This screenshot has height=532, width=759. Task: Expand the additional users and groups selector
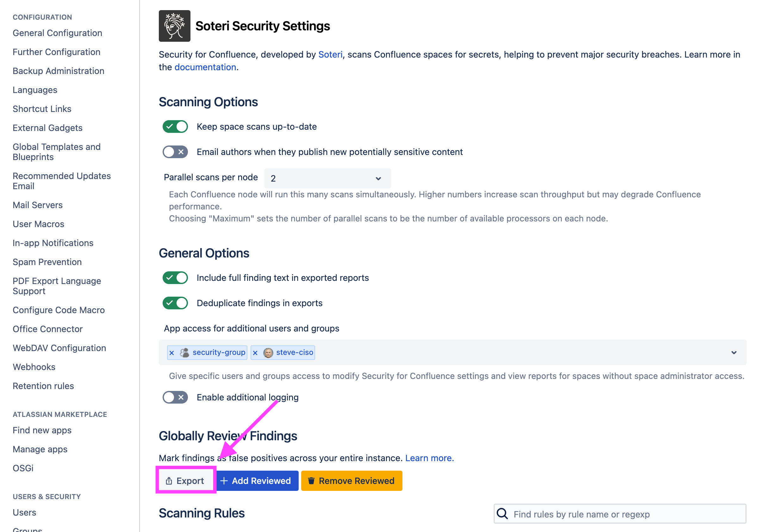pyautogui.click(x=734, y=352)
